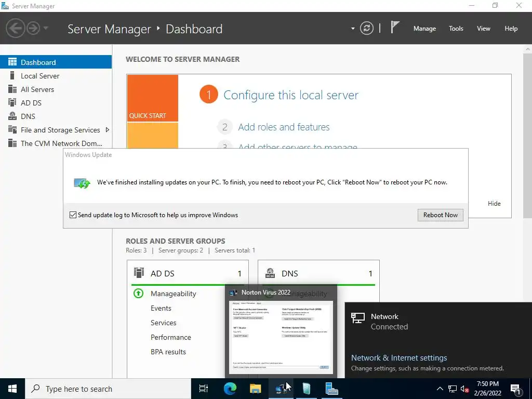Click the Windows Update dialog icon
This screenshot has height=399, width=532.
[82, 183]
